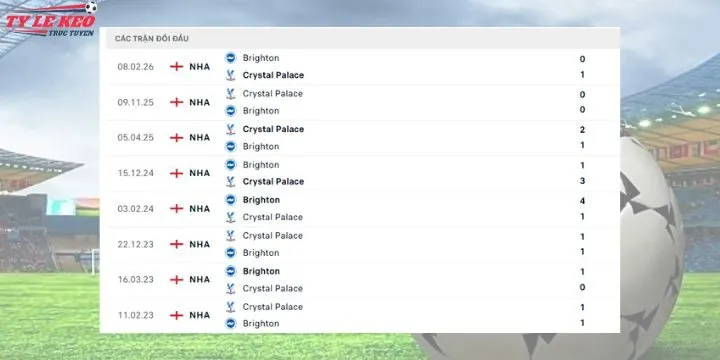720x360 pixels.
Task: Click Crystal Palace's score of 3 on 15.12.24
Action: 582,181
